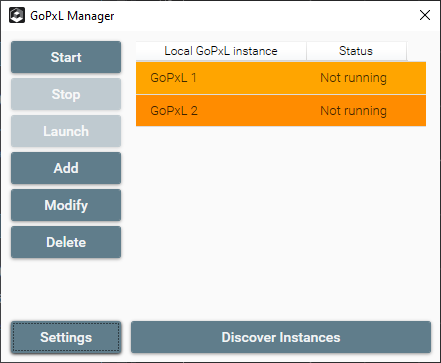Click the greyed-out Stop button
This screenshot has width=441, height=363.
66,94
